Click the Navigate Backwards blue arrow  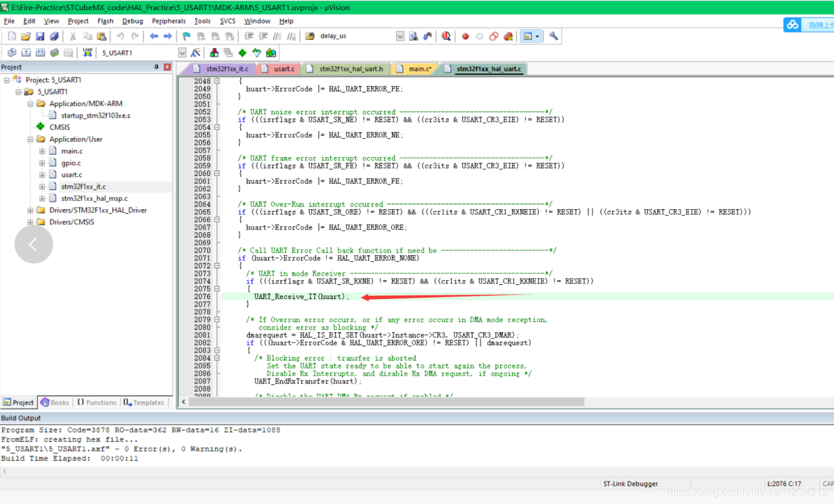(154, 37)
